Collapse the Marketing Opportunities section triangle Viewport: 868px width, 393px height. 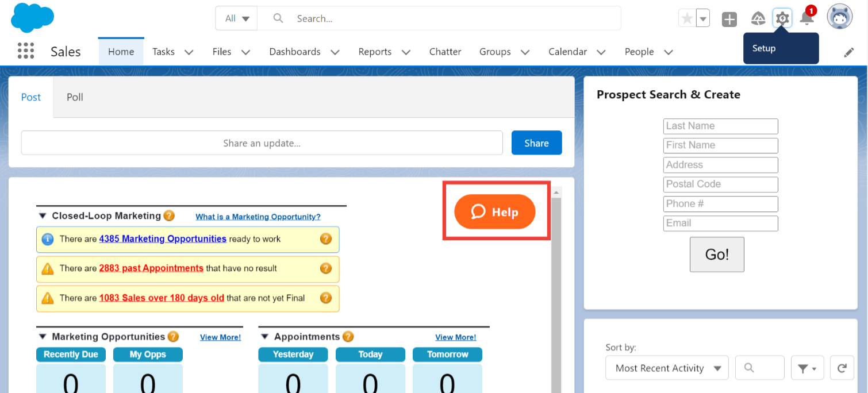[x=42, y=337]
